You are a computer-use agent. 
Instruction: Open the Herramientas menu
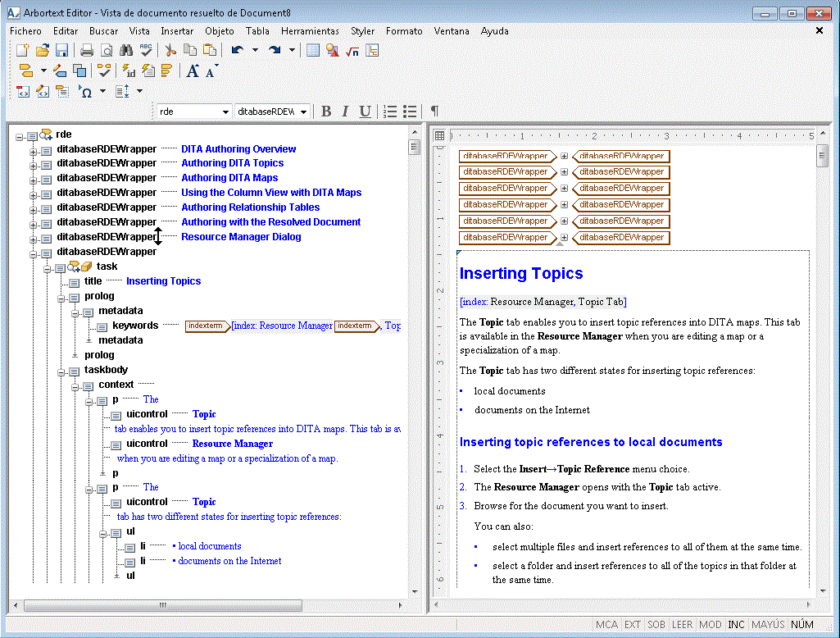click(x=310, y=31)
